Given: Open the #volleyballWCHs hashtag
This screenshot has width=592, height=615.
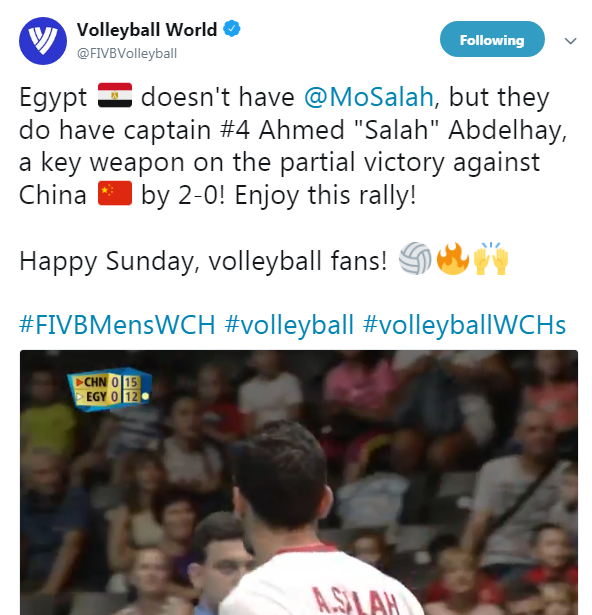Looking at the screenshot, I should point(464,325).
